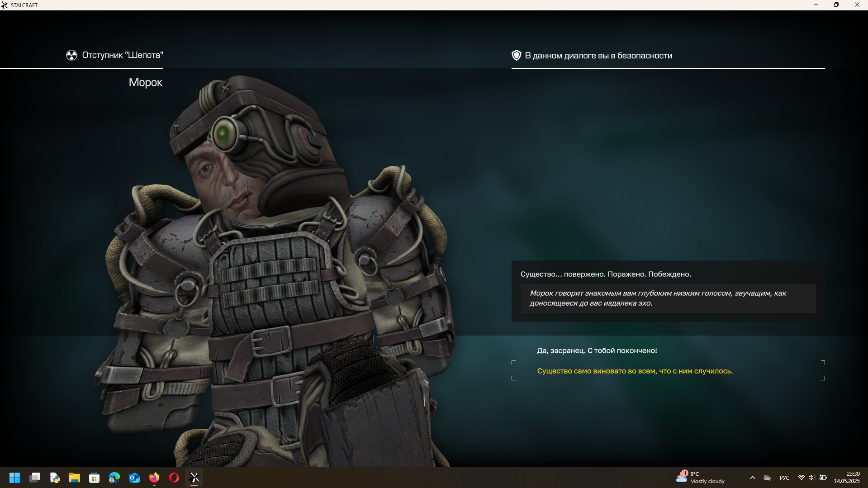868x488 pixels.
Task: Launch Microsoft Store from the taskbar
Action: tap(95, 478)
